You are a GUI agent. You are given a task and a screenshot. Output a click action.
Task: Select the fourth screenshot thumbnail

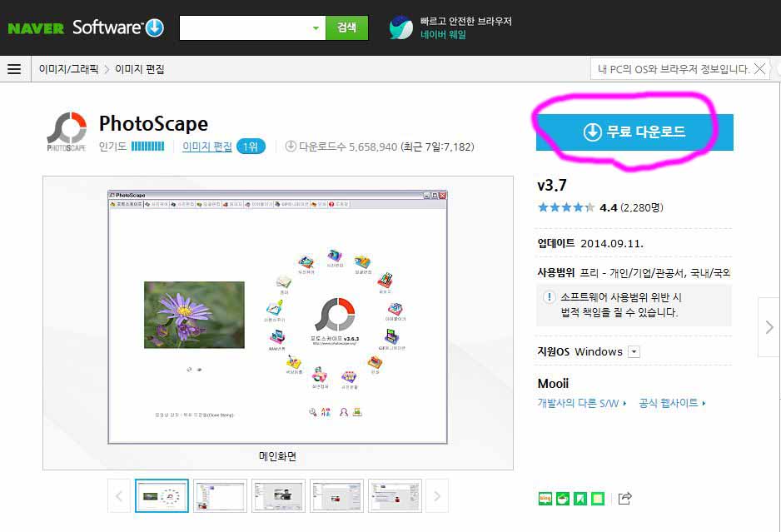tap(336, 495)
